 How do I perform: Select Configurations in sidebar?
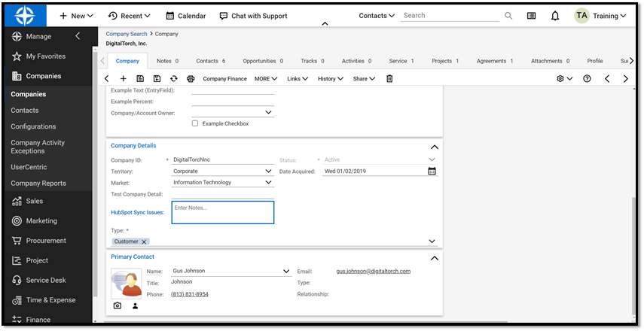(x=33, y=126)
